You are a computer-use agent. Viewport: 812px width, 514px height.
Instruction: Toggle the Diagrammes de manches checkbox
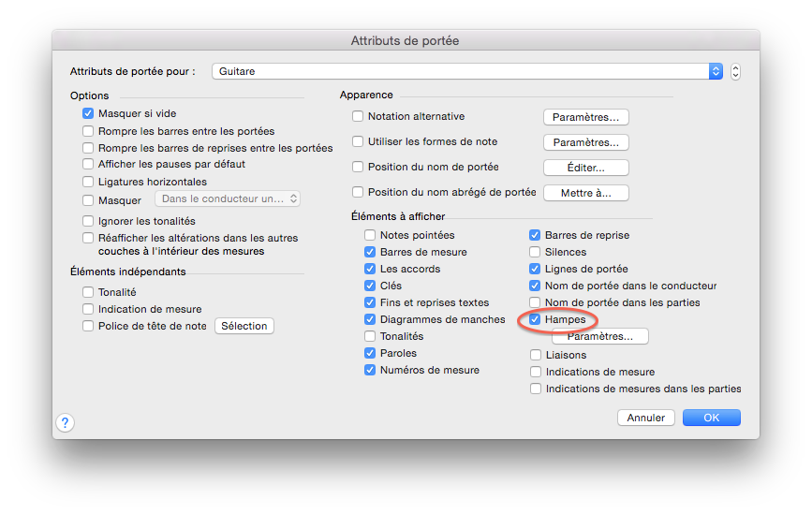pos(370,320)
